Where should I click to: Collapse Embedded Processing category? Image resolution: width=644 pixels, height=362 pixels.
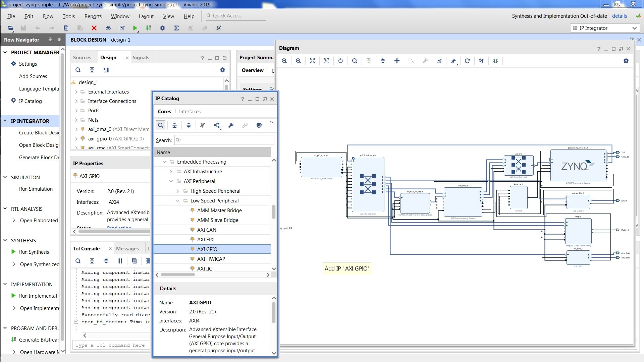[164, 162]
